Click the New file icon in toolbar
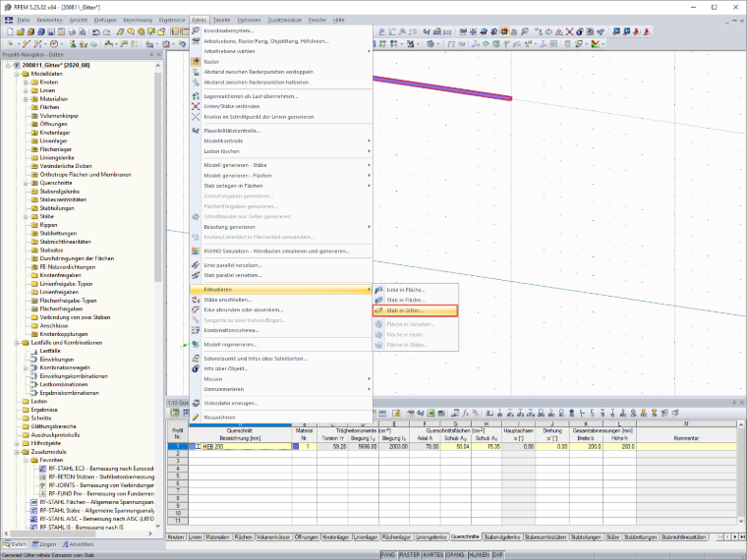The width and height of the screenshot is (747, 560). point(10,31)
